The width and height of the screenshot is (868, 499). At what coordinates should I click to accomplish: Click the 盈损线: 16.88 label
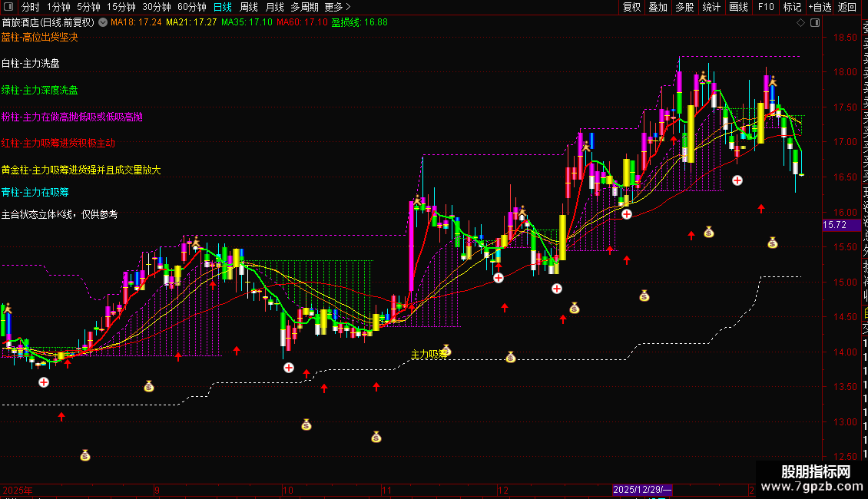(x=359, y=23)
